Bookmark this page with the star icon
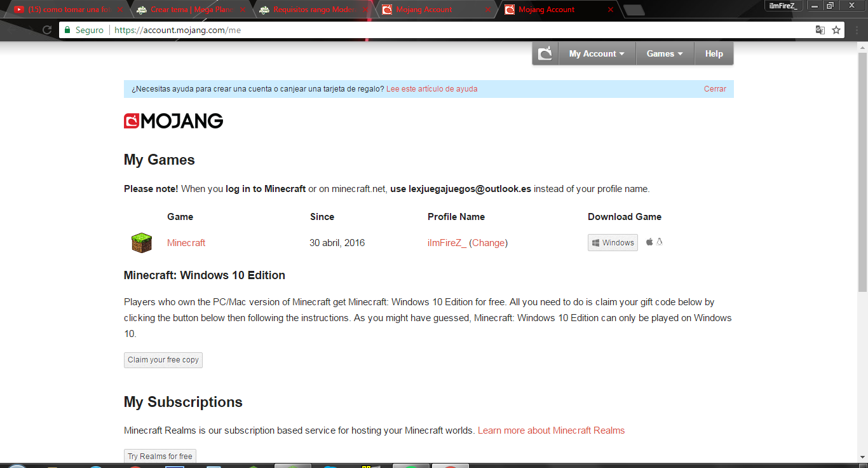 coord(836,30)
